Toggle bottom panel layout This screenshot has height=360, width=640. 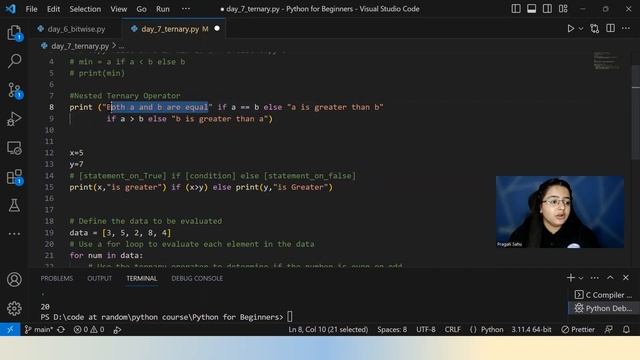click(x=531, y=9)
